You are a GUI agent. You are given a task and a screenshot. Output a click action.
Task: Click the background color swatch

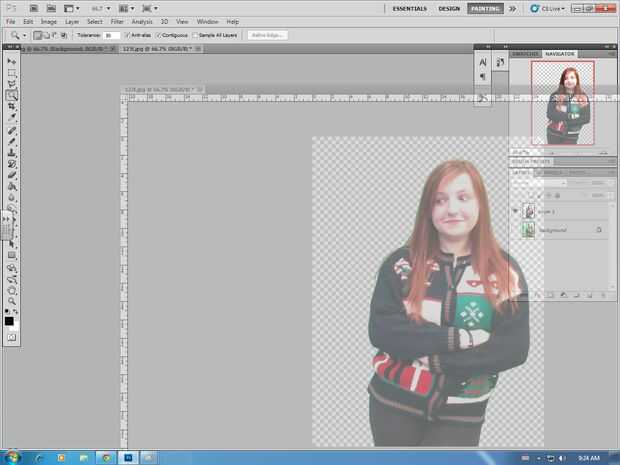tap(15, 327)
